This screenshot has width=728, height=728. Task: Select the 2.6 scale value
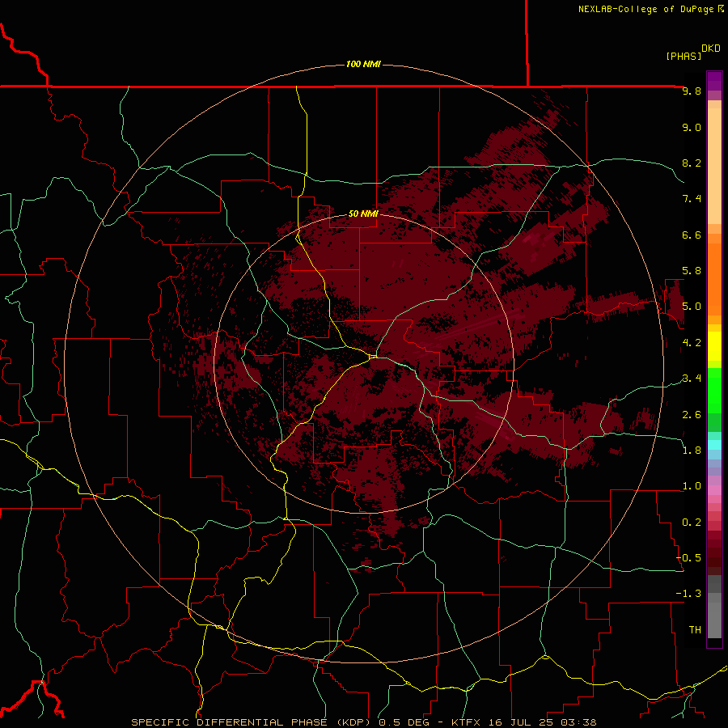pyautogui.click(x=692, y=415)
